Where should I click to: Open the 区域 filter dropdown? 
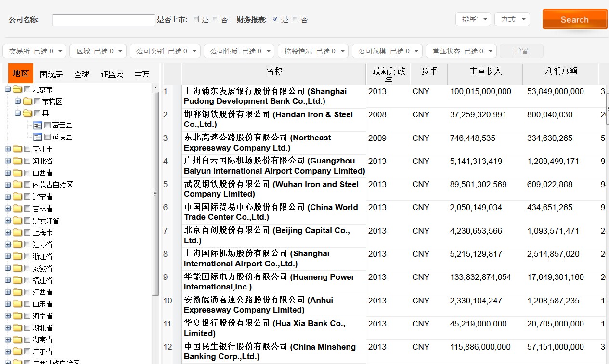tap(98, 51)
